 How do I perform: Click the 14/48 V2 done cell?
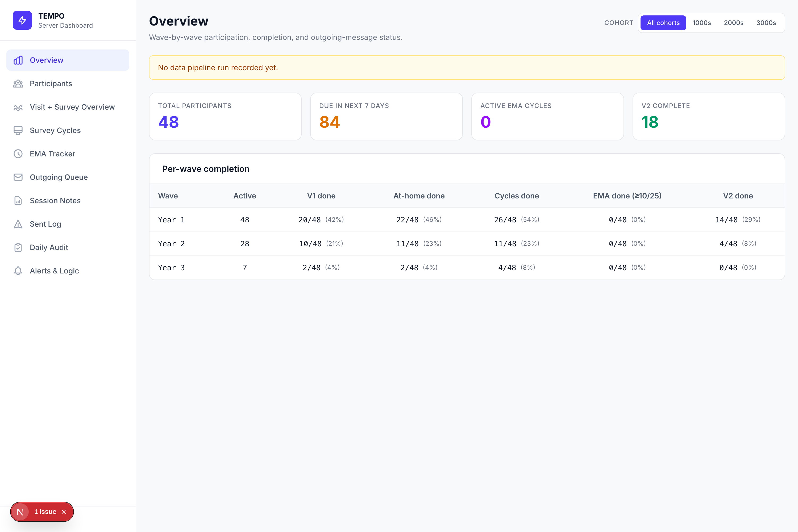click(x=738, y=220)
